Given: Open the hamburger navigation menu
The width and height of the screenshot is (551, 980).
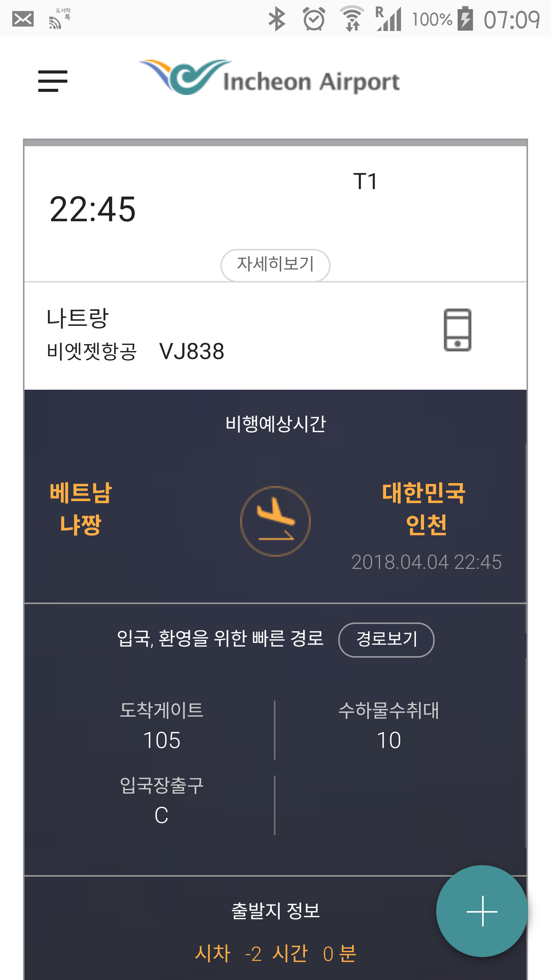Looking at the screenshot, I should (53, 81).
